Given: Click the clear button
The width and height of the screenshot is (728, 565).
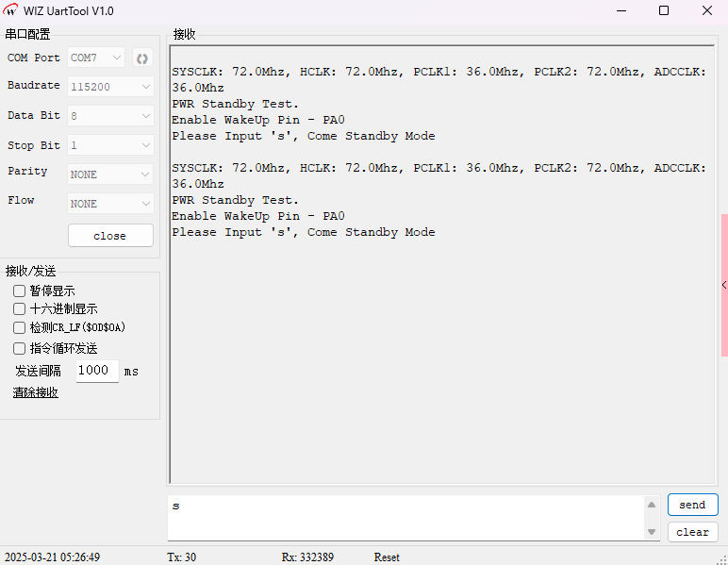Looking at the screenshot, I should [x=692, y=532].
